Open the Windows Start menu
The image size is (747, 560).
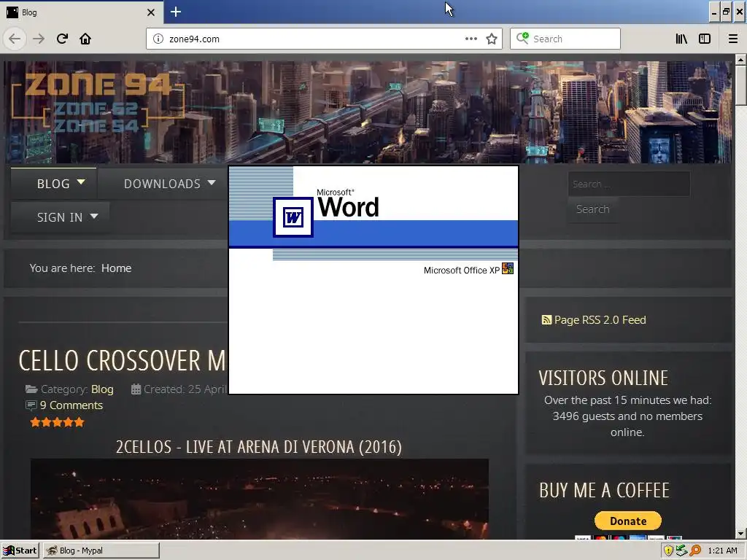pos(20,551)
